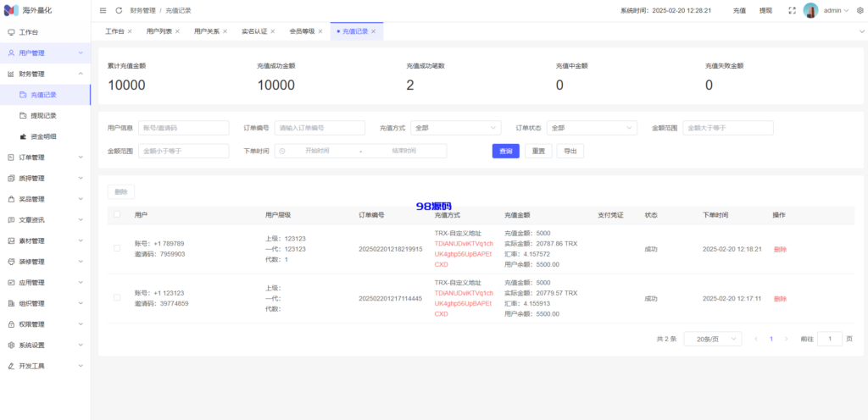Open the 充值方式 dropdown

tap(455, 128)
